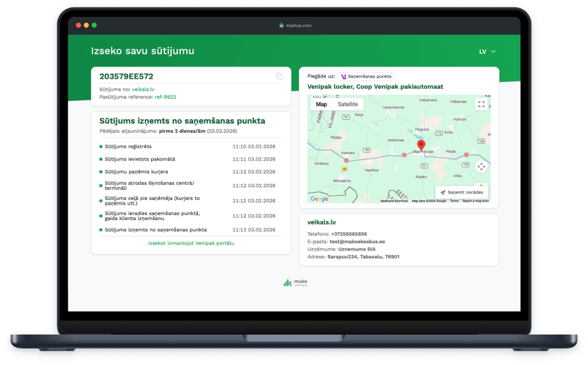Open the ref-9922 order reference link
The image size is (588, 365).
click(x=165, y=97)
